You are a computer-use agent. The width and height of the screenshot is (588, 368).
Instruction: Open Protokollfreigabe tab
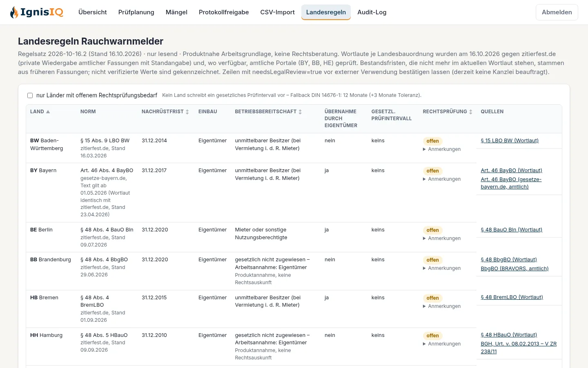pos(224,12)
